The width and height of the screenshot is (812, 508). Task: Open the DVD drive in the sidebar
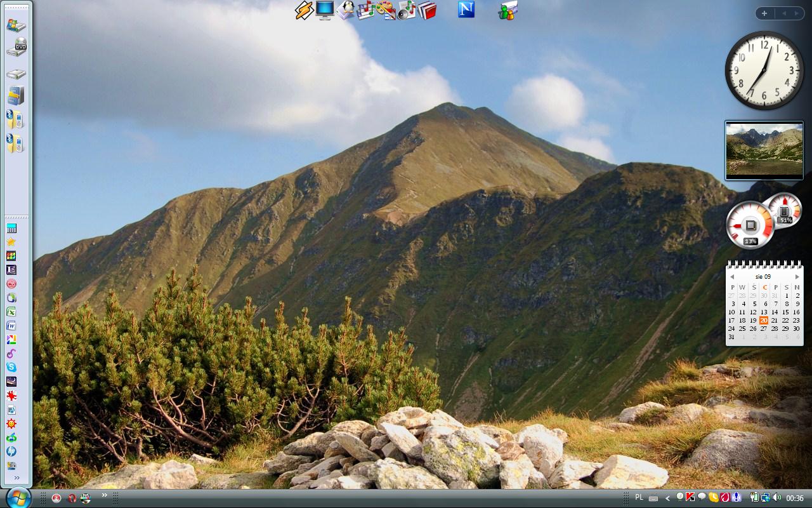click(16, 48)
